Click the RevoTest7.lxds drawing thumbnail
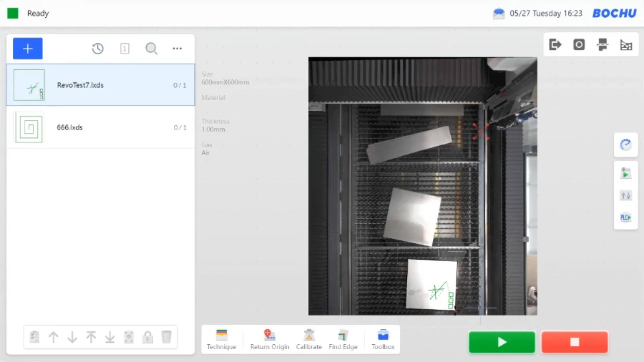The width and height of the screenshot is (644, 362). [29, 85]
